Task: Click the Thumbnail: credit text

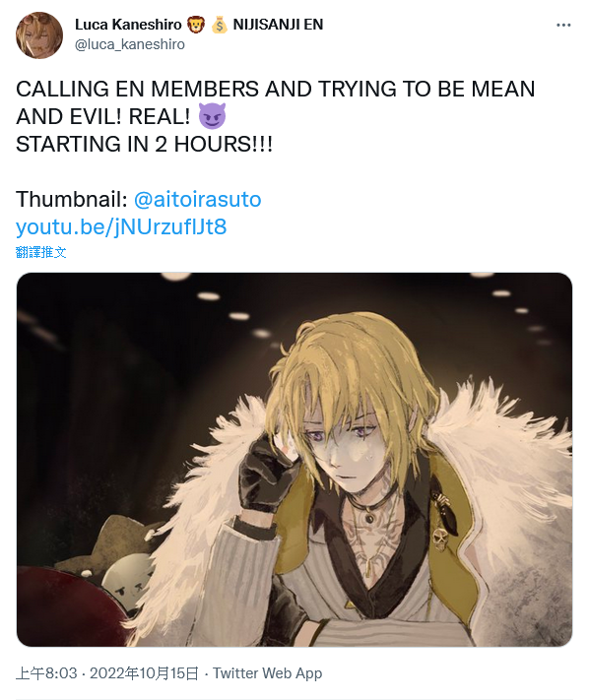Action: (x=72, y=199)
